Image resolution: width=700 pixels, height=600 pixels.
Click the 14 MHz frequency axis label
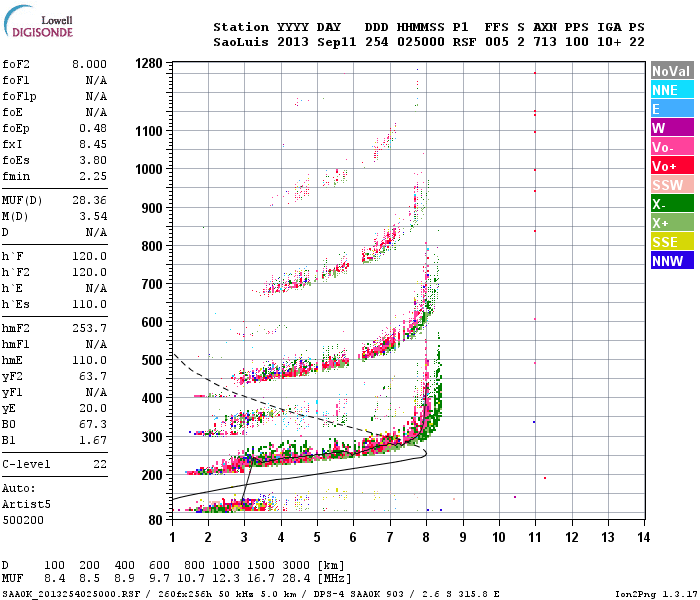[x=643, y=537]
